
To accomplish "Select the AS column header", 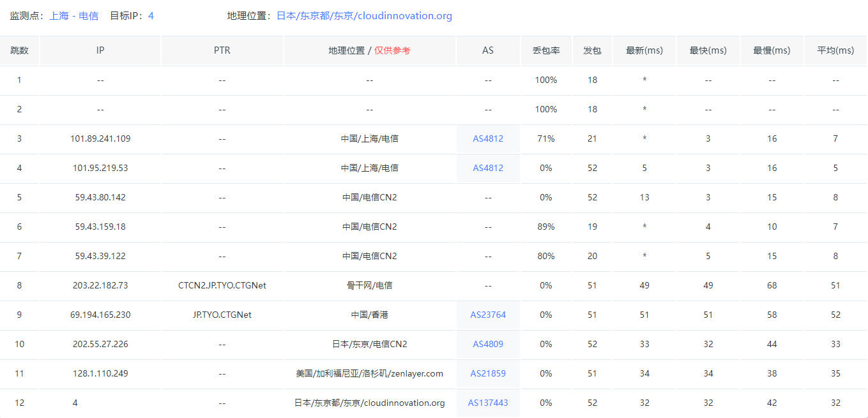I will point(488,50).
